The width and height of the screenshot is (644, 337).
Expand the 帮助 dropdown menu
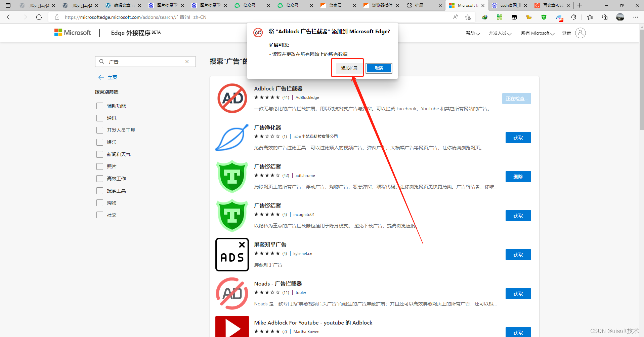point(473,33)
